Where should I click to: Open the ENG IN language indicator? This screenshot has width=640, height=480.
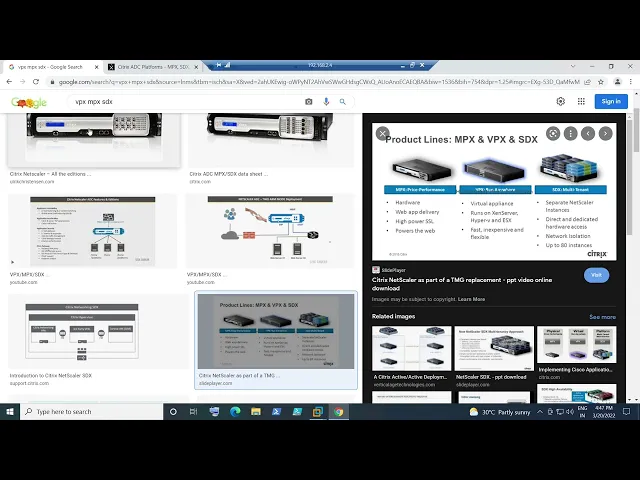(x=582, y=412)
